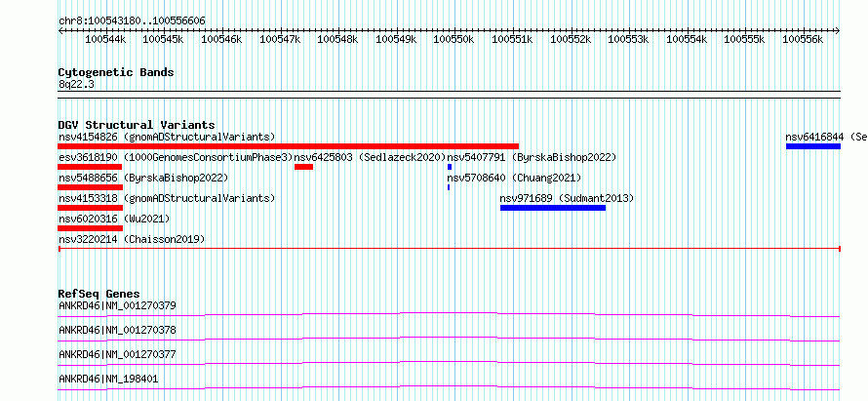Select the 8q22.3 cytogenetic band label
Viewport: 868px width, 401px height.
pyautogui.click(x=76, y=84)
